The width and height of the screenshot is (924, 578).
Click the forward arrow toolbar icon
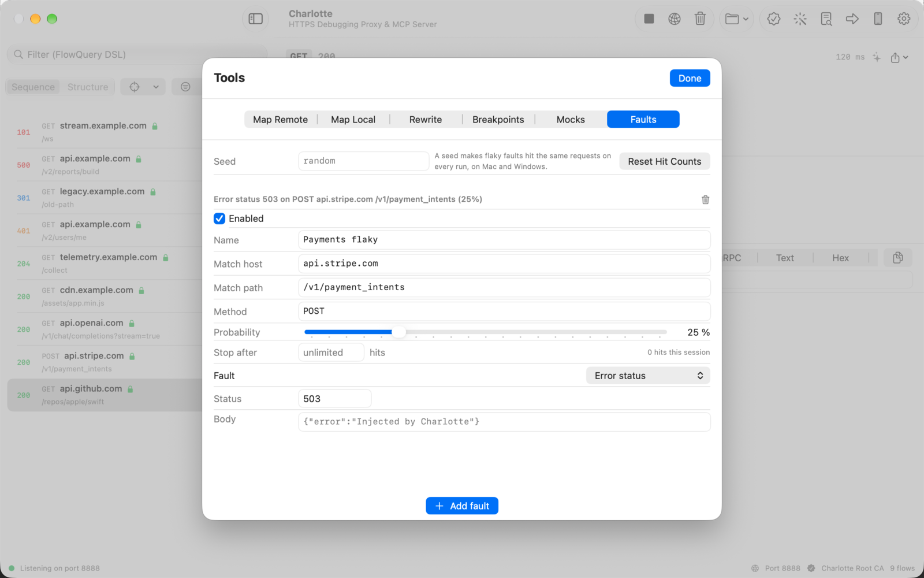tap(852, 19)
